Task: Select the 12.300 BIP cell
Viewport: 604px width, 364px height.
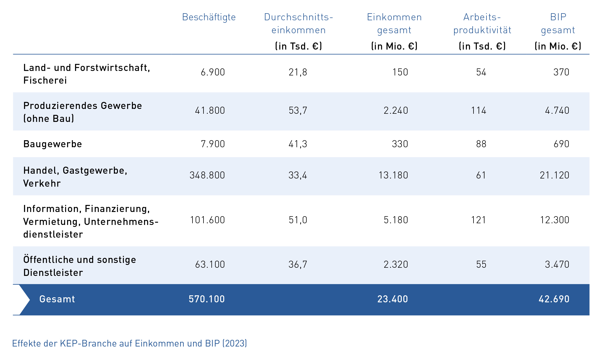Action: (x=554, y=220)
